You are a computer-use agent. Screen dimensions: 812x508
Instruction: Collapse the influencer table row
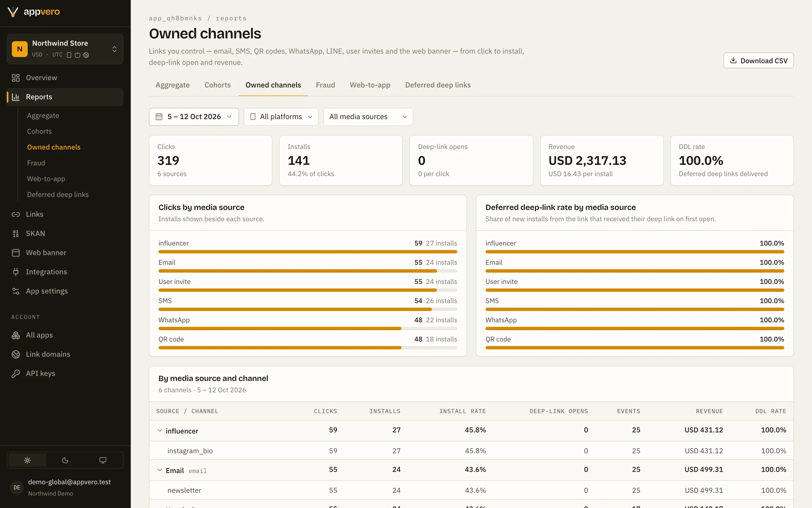160,430
